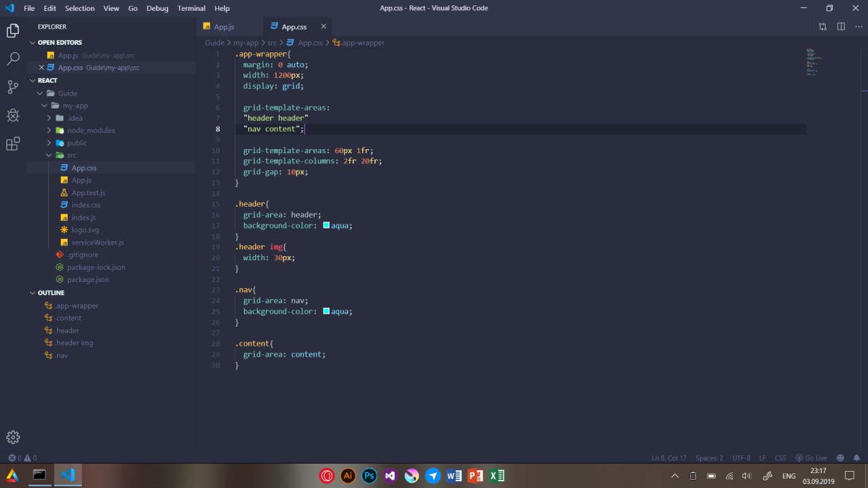868x488 pixels.
Task: Open the Extensions view icon
Action: [x=13, y=144]
